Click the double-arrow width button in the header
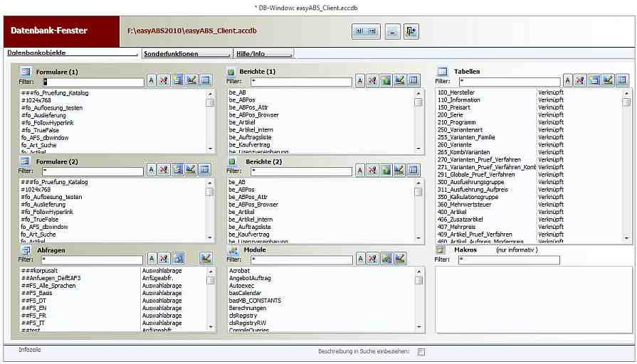 (x=366, y=31)
